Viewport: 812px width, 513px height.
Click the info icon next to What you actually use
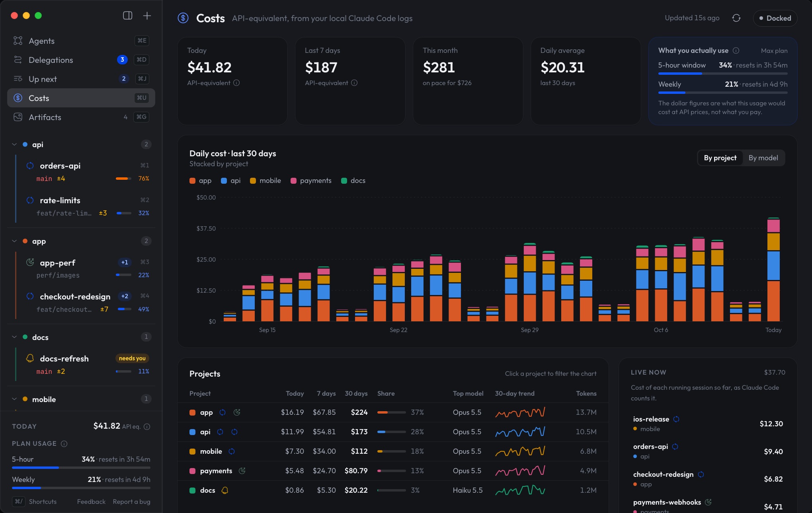(x=736, y=51)
